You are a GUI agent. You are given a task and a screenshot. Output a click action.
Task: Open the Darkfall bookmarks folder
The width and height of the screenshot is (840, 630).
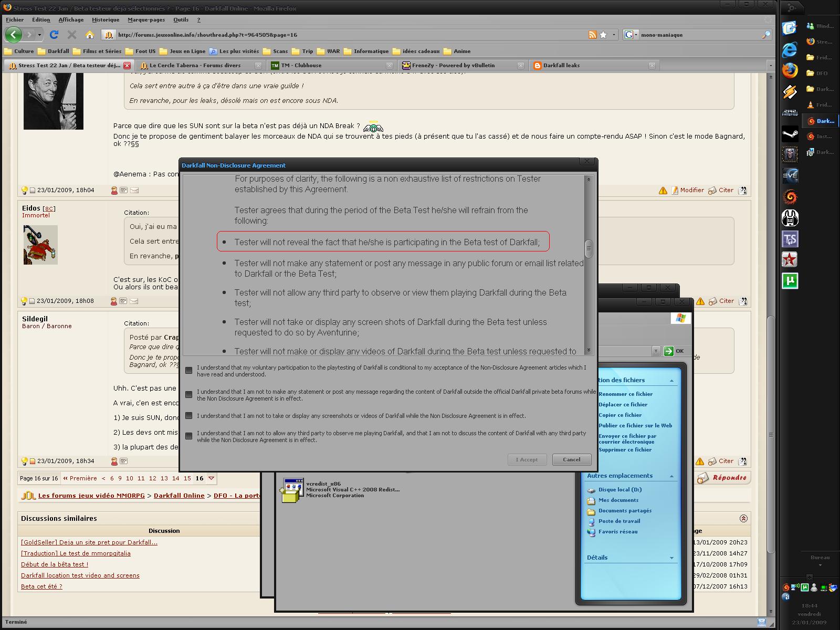point(52,51)
